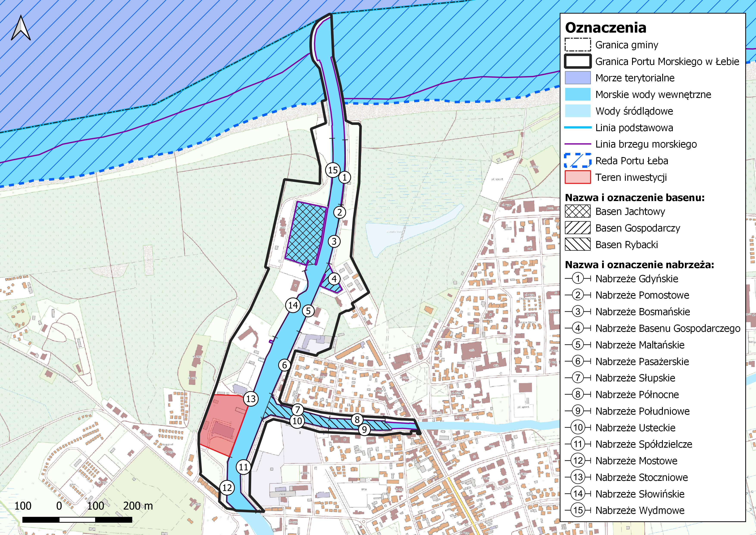The height and width of the screenshot is (535, 756).
Task: Click the Nabrzeże Gdyńskie legend entry
Action: (621, 278)
